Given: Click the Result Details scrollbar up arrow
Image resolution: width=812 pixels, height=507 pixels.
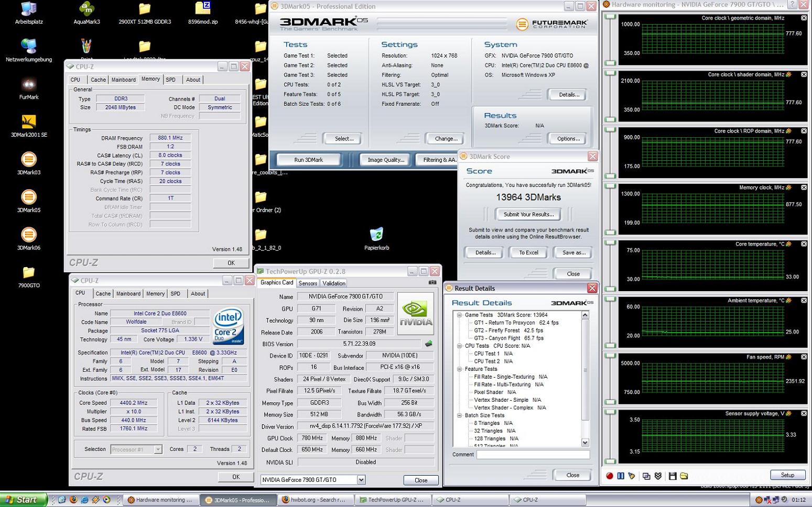Looking at the screenshot, I should tap(585, 315).
